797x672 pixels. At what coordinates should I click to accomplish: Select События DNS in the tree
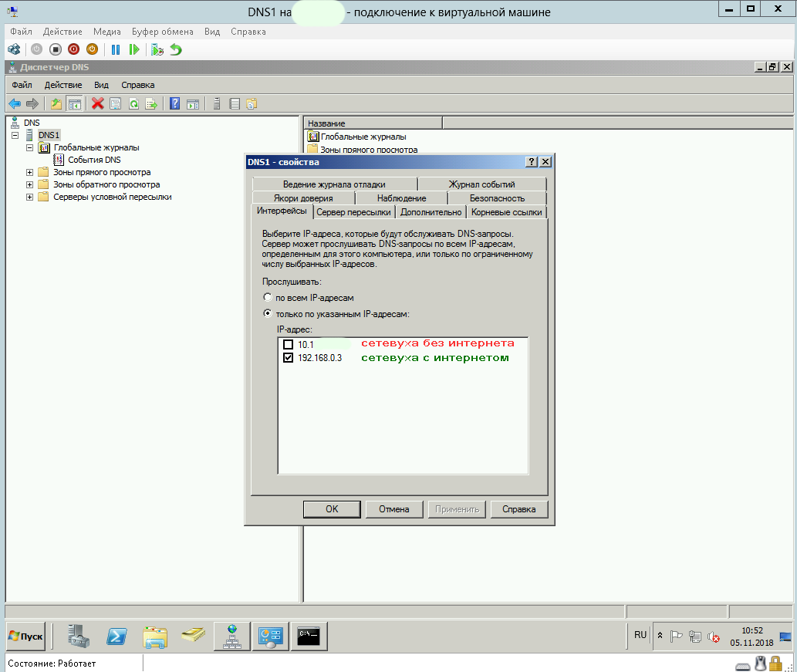[x=95, y=160]
